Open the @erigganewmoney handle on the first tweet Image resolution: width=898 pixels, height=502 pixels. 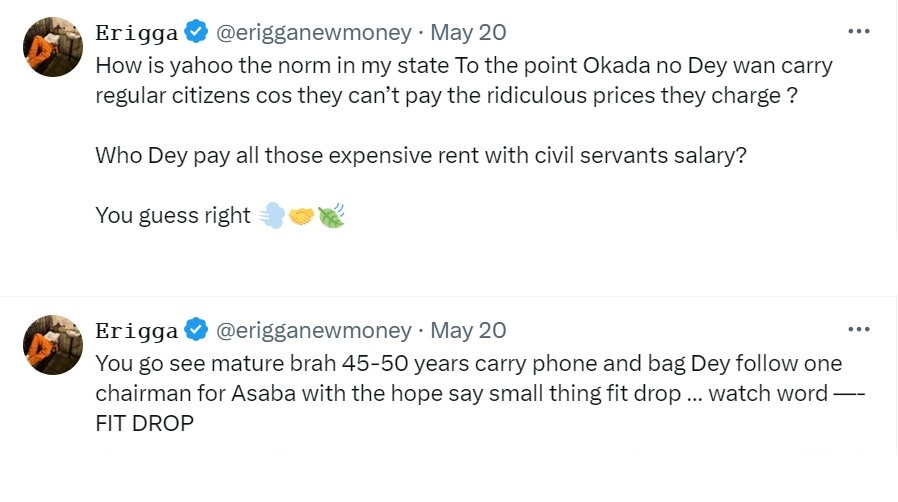[x=313, y=33]
